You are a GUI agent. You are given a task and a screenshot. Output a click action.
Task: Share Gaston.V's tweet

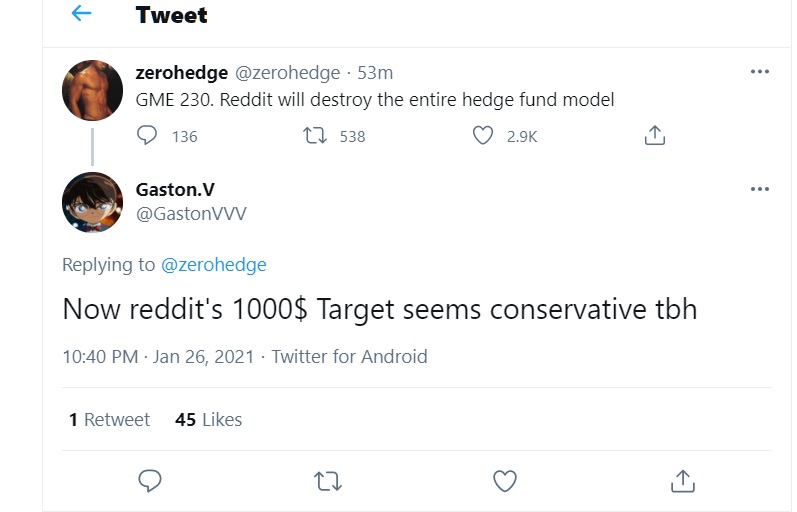click(683, 481)
